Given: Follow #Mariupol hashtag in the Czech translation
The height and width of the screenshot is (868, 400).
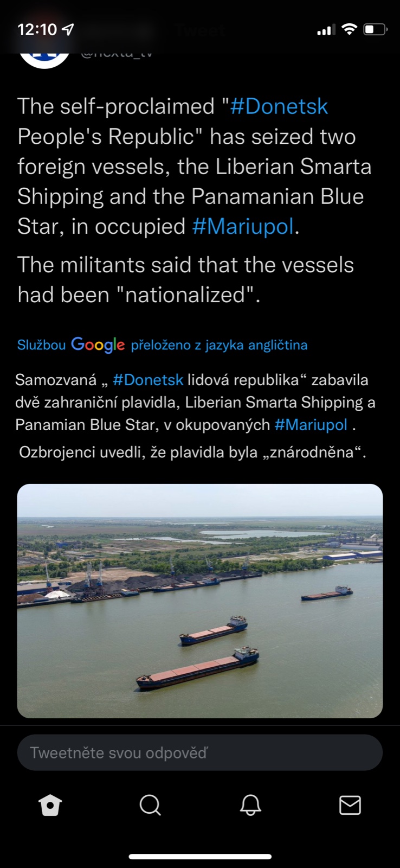Looking at the screenshot, I should pos(311,424).
